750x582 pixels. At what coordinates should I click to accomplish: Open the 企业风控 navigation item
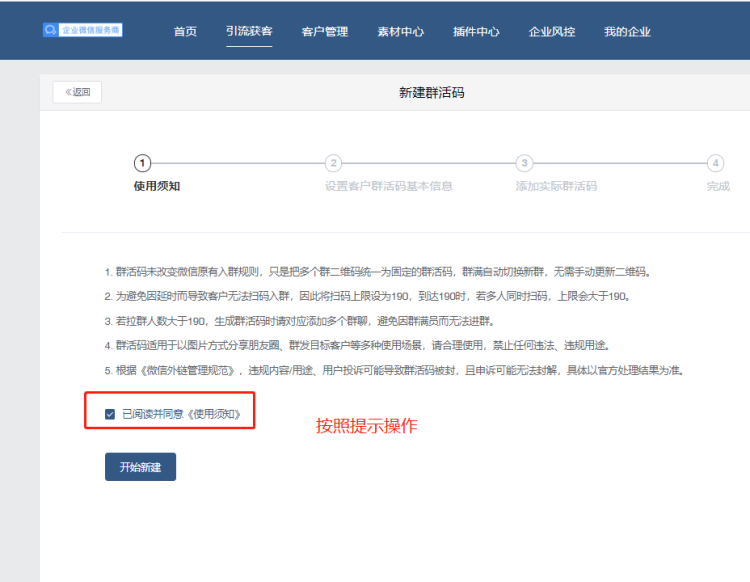coord(552,32)
